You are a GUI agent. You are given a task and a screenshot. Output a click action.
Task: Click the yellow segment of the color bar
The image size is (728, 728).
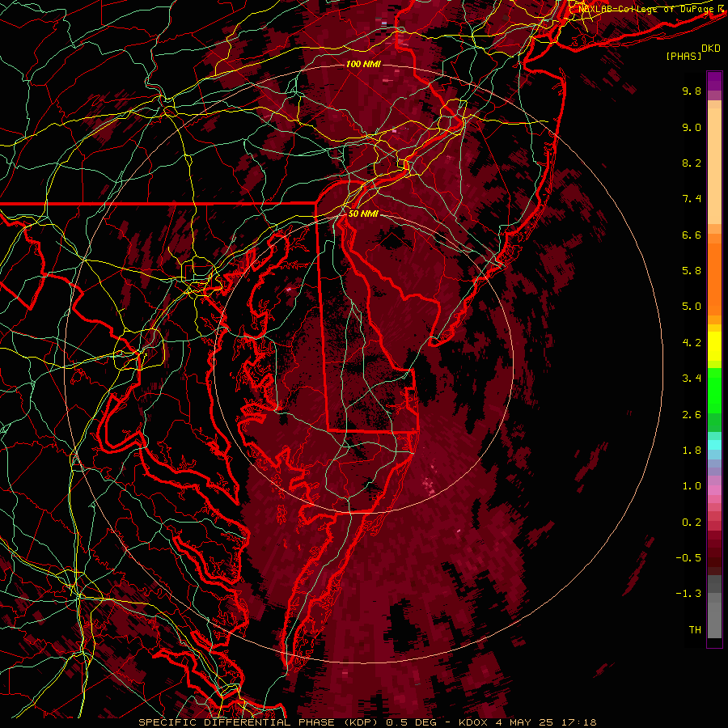(x=714, y=346)
